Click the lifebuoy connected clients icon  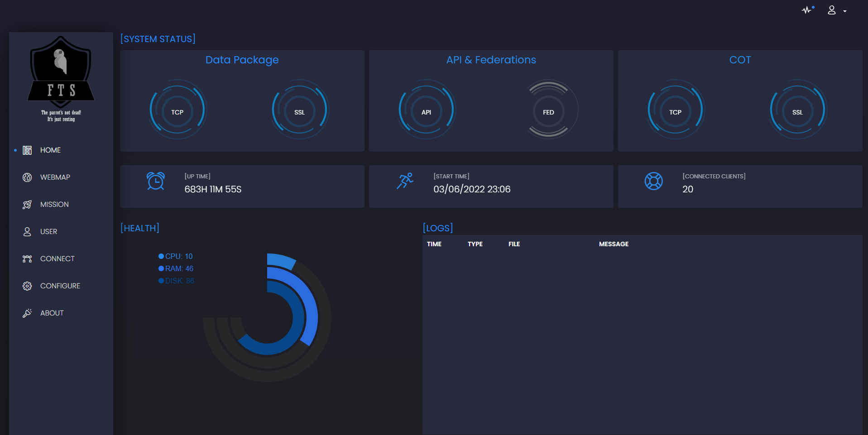coord(654,181)
